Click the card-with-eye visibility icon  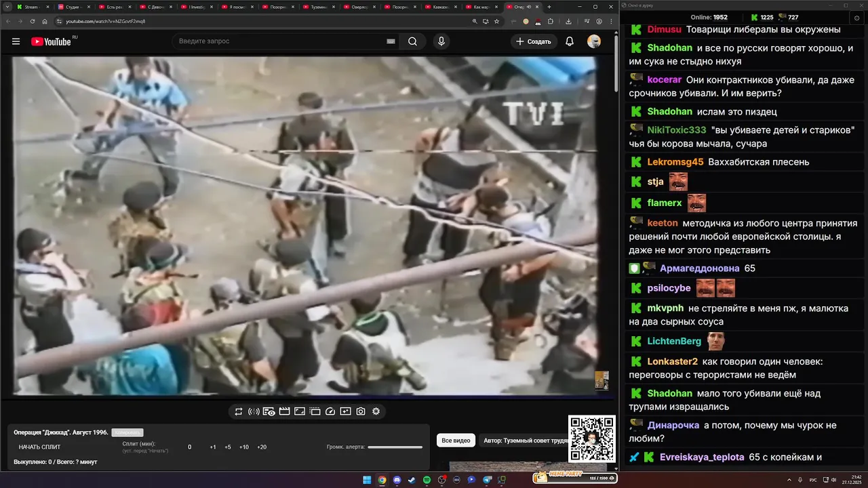[x=269, y=411]
